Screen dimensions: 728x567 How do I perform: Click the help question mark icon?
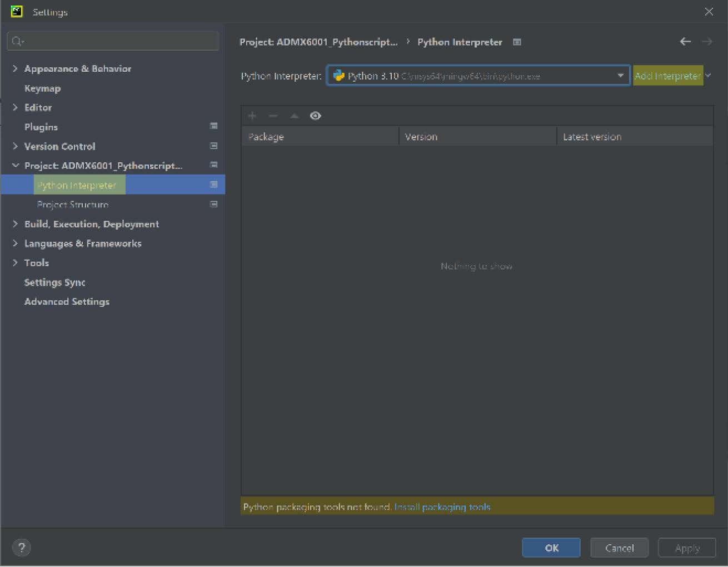point(22,548)
